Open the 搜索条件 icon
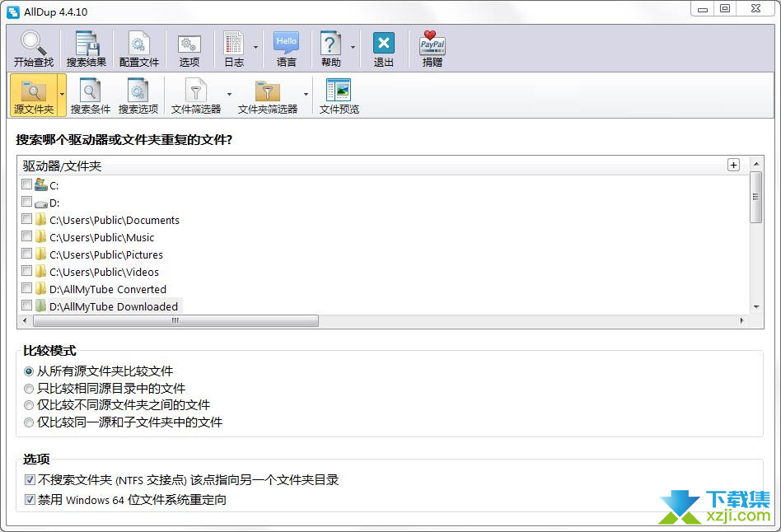The height and width of the screenshot is (532, 781). coord(90,90)
